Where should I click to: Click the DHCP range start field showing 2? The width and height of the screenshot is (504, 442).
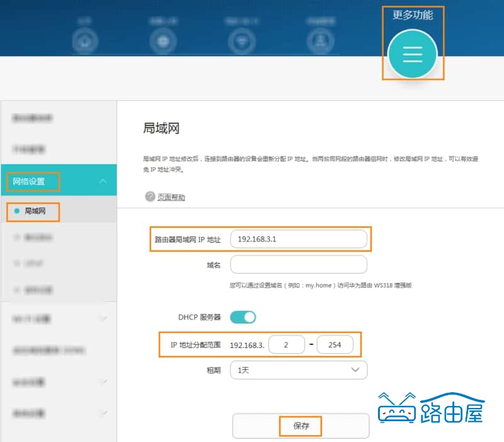point(287,344)
